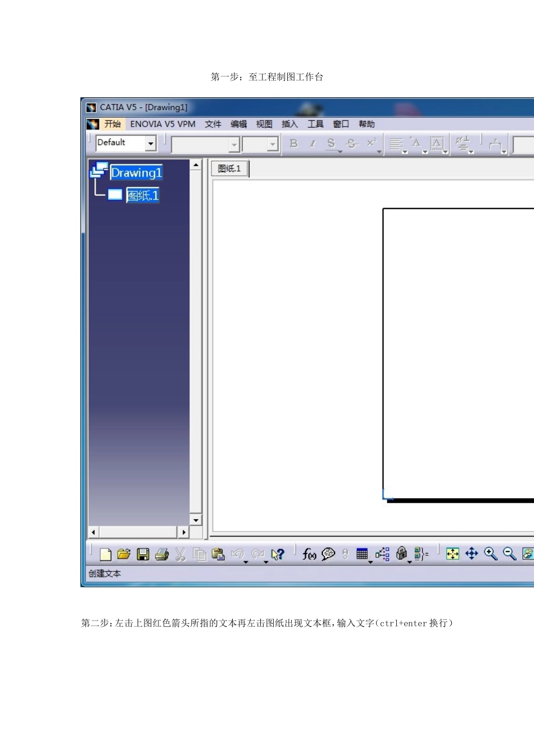Viewport: 534px width, 756px height.
Task: Toggle italic text formatting
Action: 313,143
